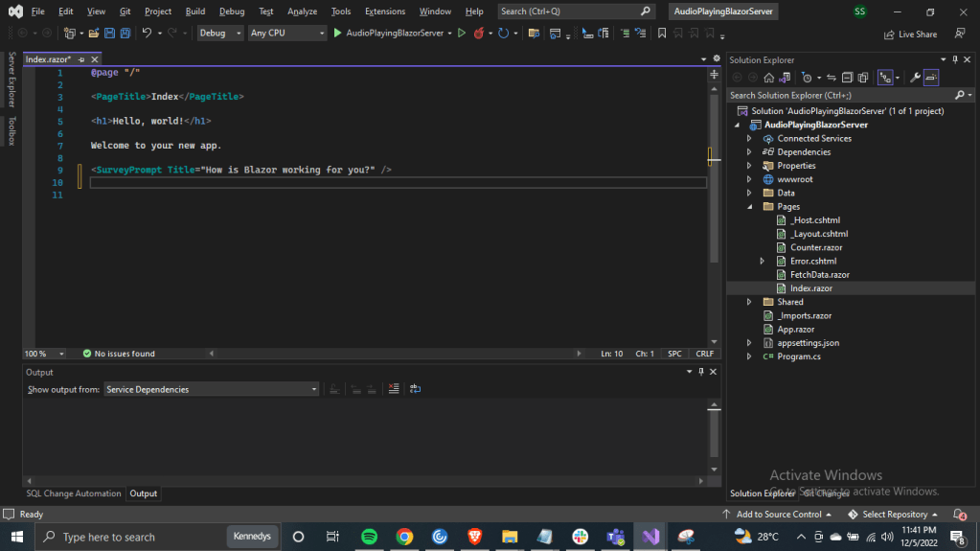Switch to the SQL Change Automation tab

coord(74,494)
